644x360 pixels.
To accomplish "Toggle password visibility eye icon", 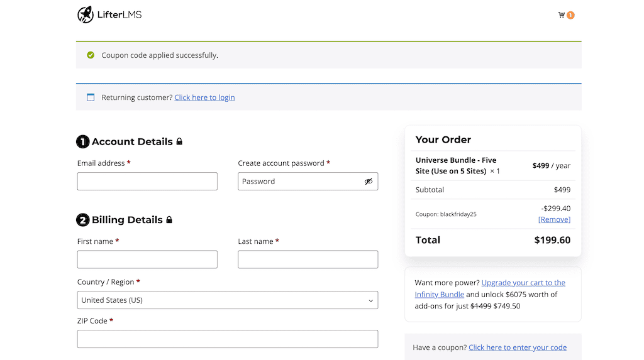I will tap(369, 182).
